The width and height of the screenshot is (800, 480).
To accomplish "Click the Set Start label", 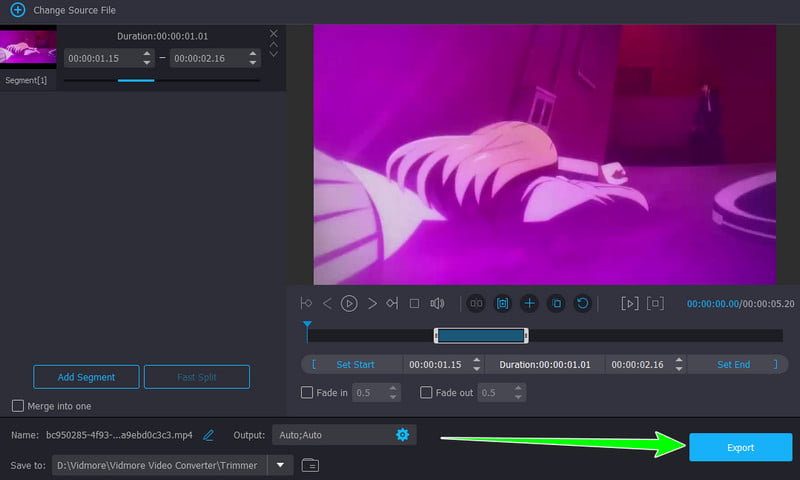I will coord(355,365).
